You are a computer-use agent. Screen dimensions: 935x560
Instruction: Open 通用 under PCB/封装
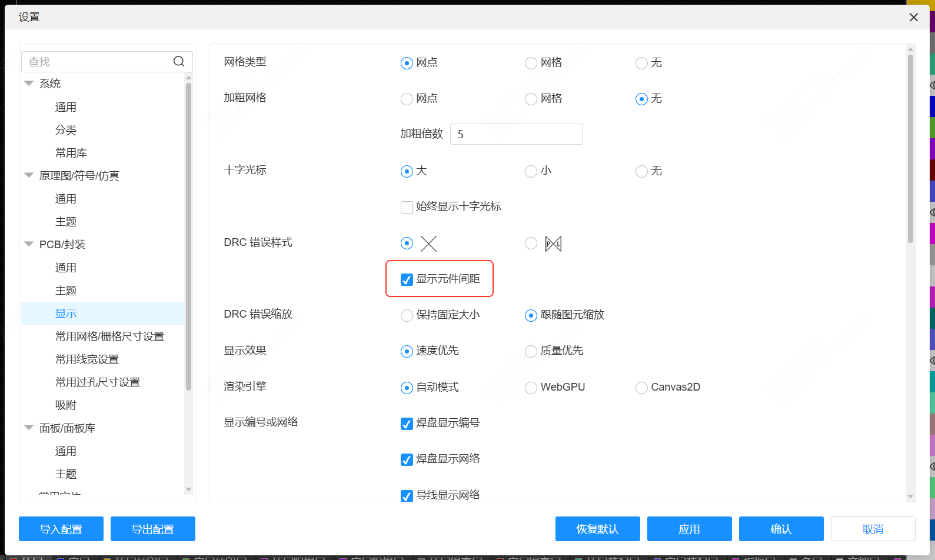(x=66, y=268)
